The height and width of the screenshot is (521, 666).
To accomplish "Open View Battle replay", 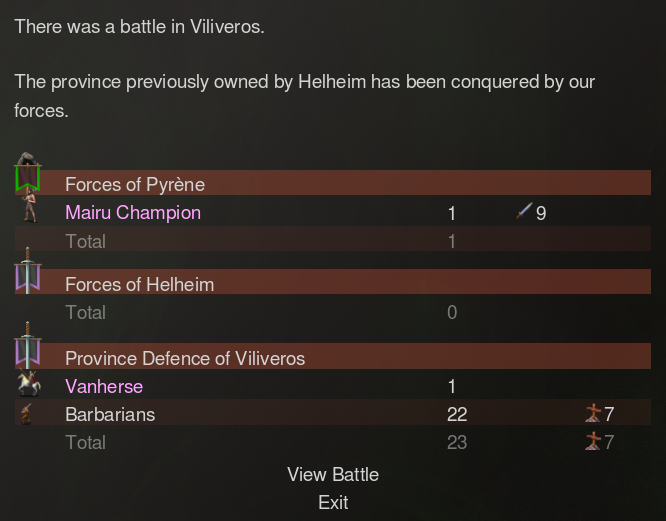I will point(333,474).
